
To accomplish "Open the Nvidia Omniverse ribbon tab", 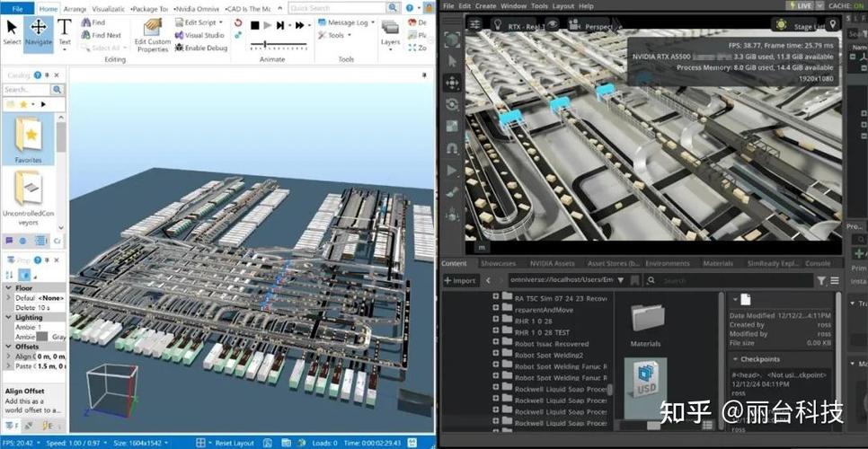I will (x=197, y=9).
